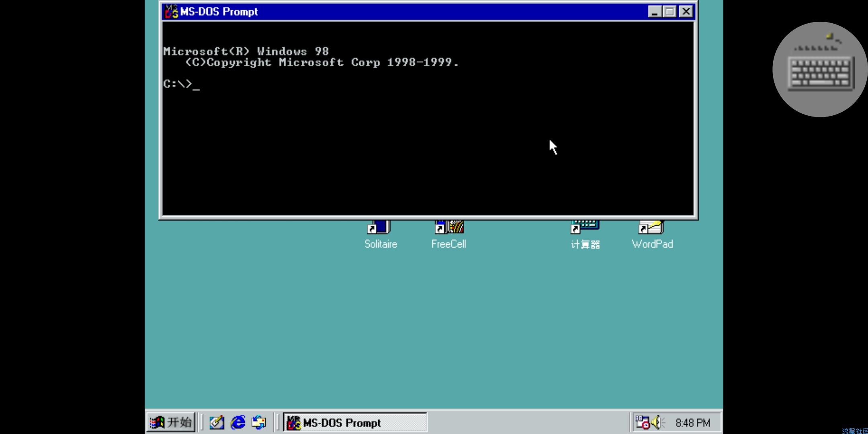868x434 pixels.
Task: Click the 计算器 icon label
Action: click(585, 244)
